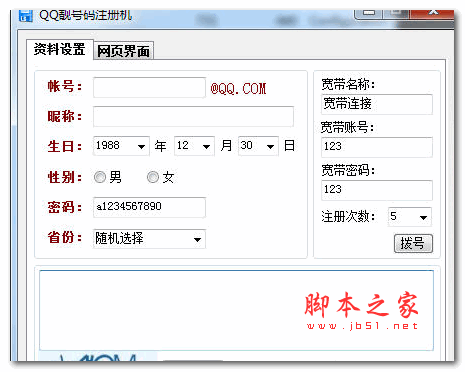Click the 帐号 input field

pos(149,87)
